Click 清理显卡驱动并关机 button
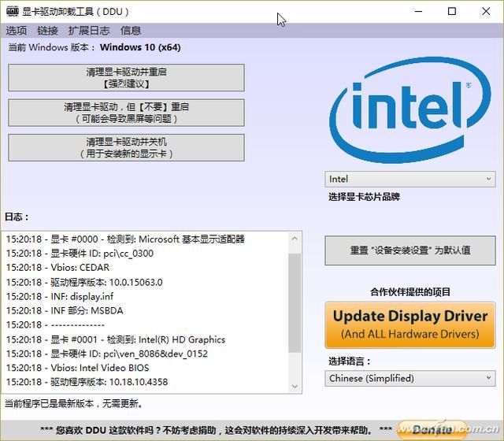The width and height of the screenshot is (504, 441). tap(126, 147)
